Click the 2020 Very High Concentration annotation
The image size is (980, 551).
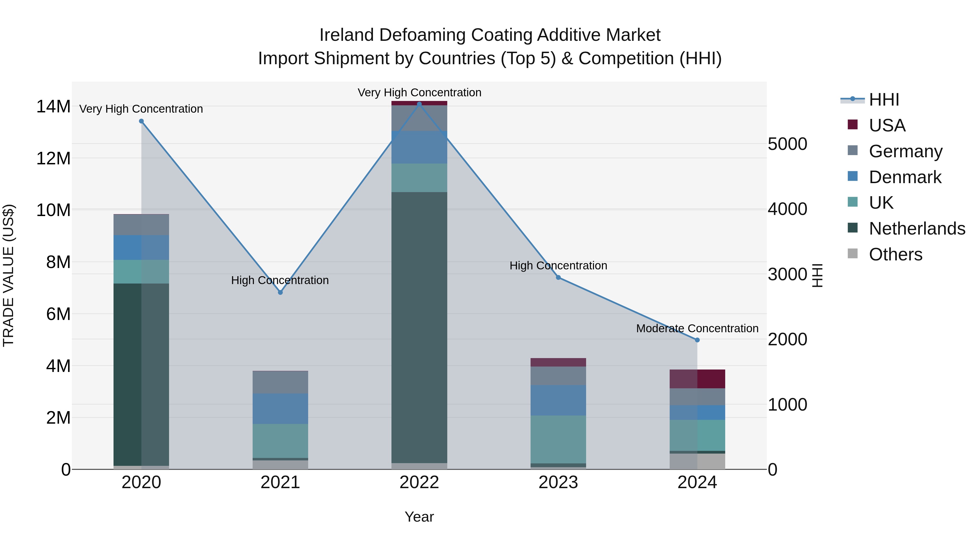pyautogui.click(x=141, y=109)
